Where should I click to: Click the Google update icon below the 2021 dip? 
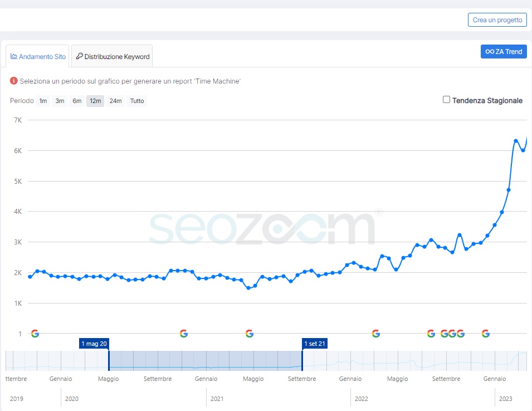pyautogui.click(x=249, y=334)
